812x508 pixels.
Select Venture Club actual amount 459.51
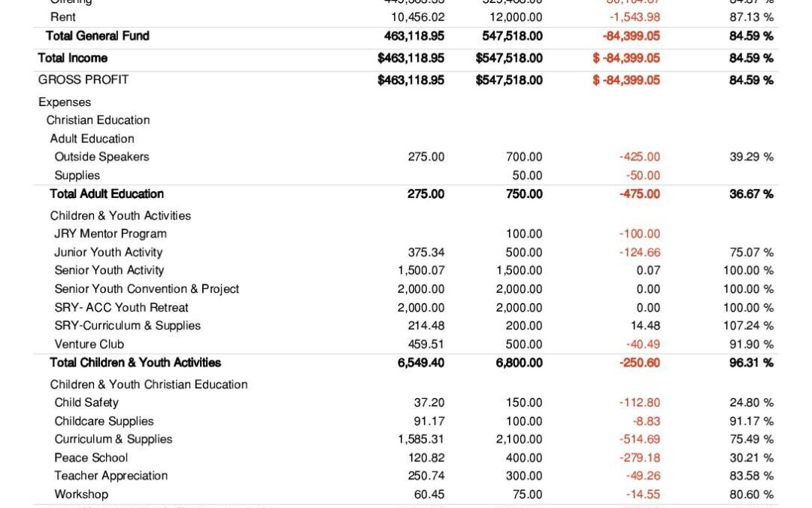point(426,345)
